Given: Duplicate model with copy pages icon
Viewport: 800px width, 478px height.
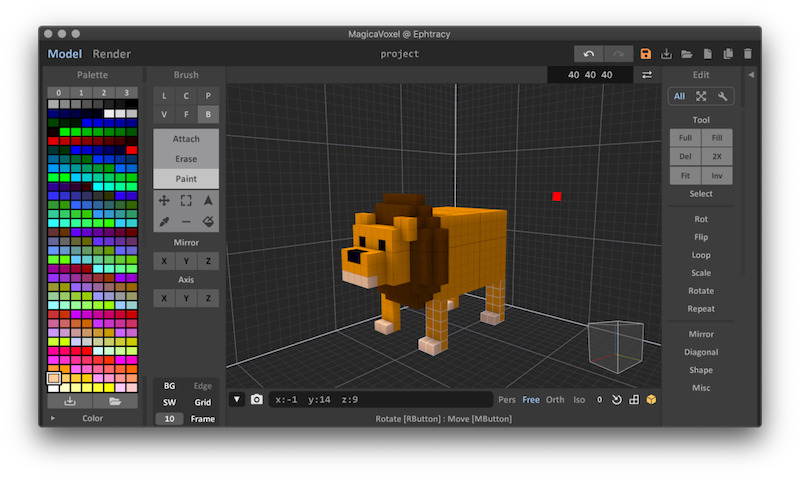Looking at the screenshot, I should coord(728,54).
